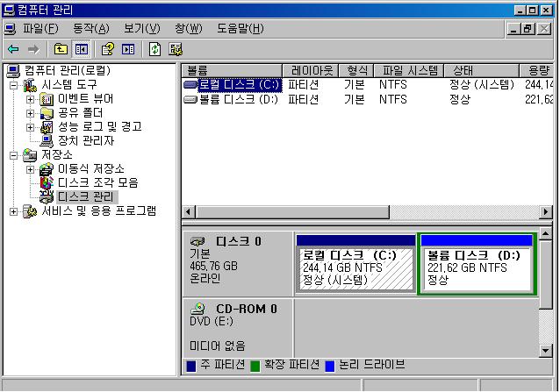Click the disk pane scroll down arrow
The width and height of the screenshot is (560, 392).
point(545,351)
